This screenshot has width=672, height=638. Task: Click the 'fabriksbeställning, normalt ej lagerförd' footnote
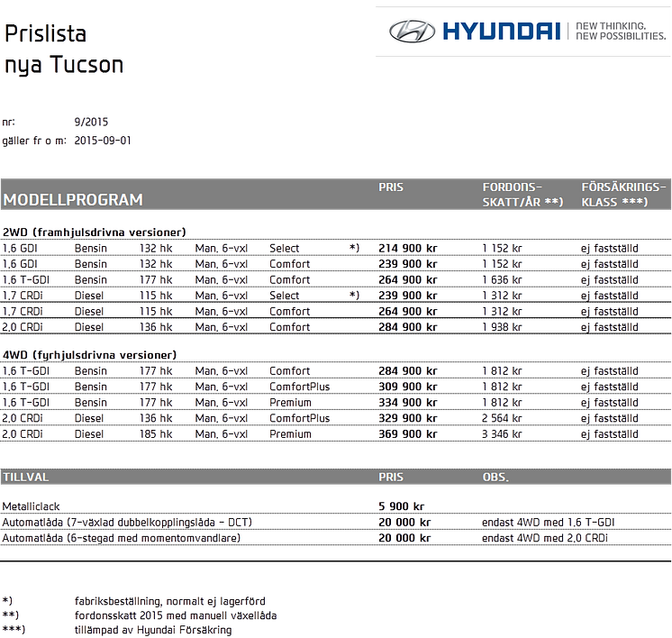[170, 601]
